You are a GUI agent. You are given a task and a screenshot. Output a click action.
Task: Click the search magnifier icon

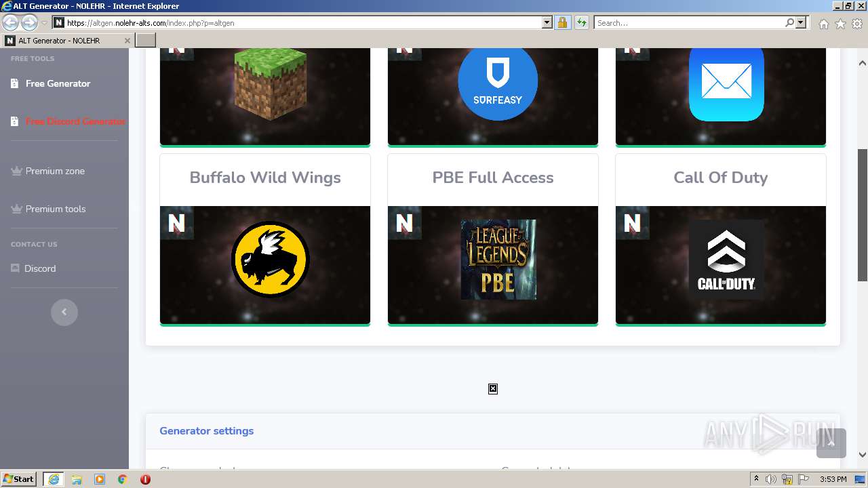789,23
